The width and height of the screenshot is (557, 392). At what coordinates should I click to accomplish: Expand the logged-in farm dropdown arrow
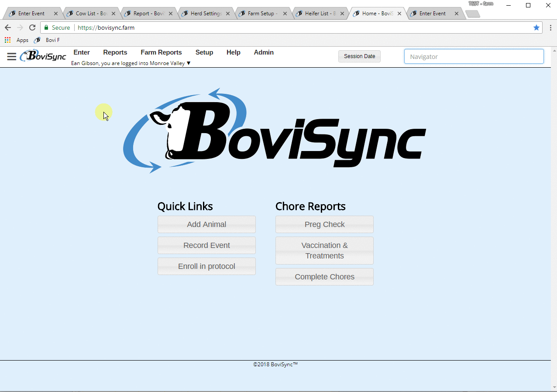[x=189, y=63]
